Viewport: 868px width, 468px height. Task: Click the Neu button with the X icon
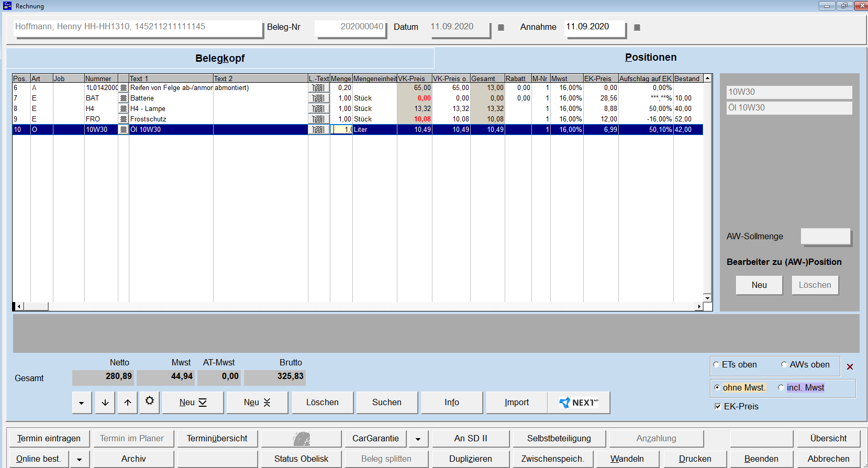point(257,403)
